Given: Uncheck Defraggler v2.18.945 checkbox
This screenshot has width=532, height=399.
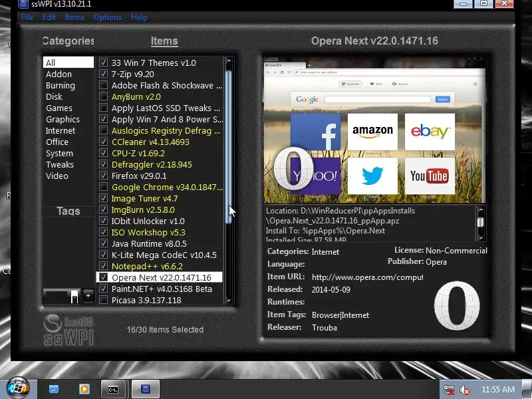Looking at the screenshot, I should coord(103,164).
